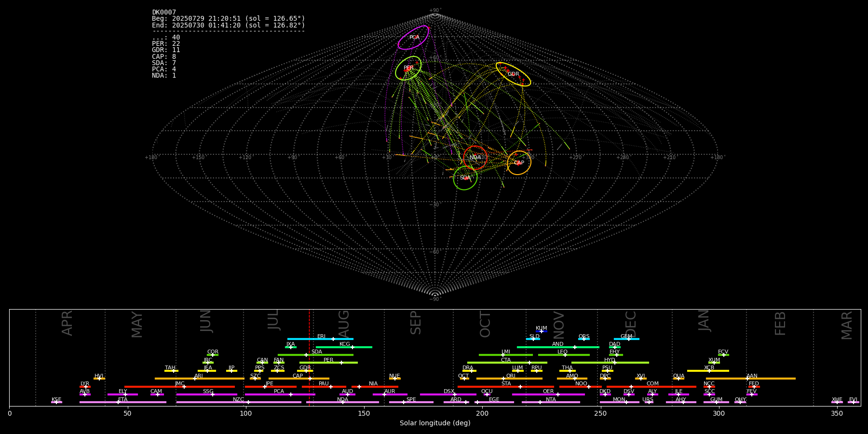Click the QUA shower label in the timeline

(x=678, y=376)
